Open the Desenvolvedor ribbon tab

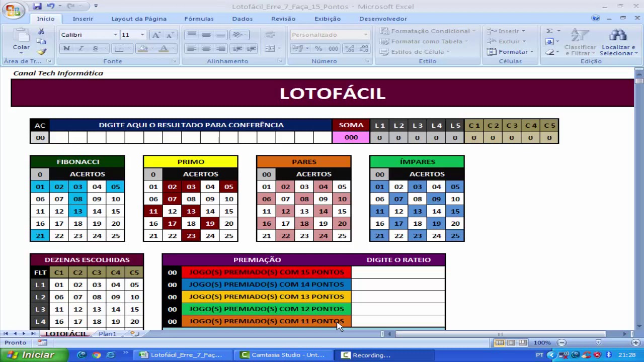(383, 19)
